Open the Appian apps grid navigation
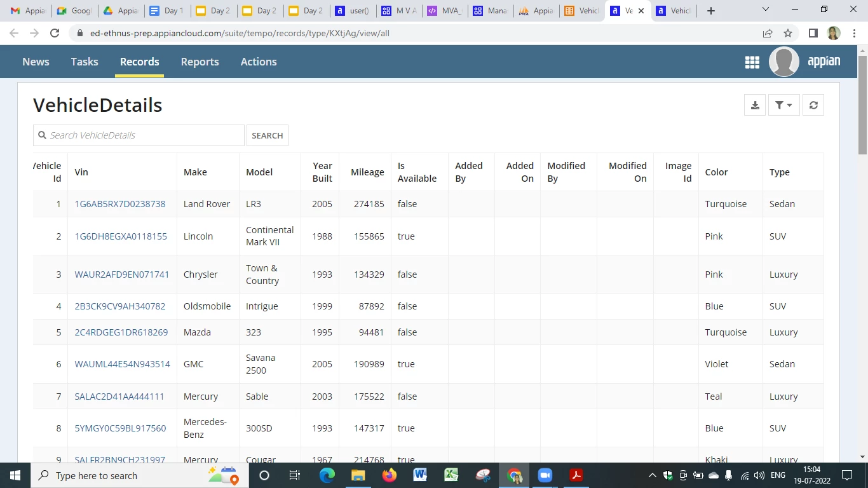This screenshot has height=488, width=868. [752, 62]
